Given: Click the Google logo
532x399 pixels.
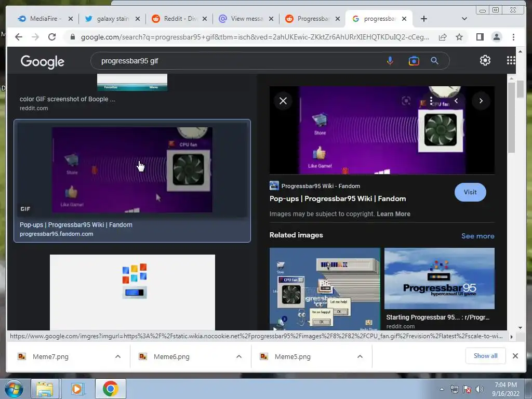Looking at the screenshot, I should [x=43, y=61].
